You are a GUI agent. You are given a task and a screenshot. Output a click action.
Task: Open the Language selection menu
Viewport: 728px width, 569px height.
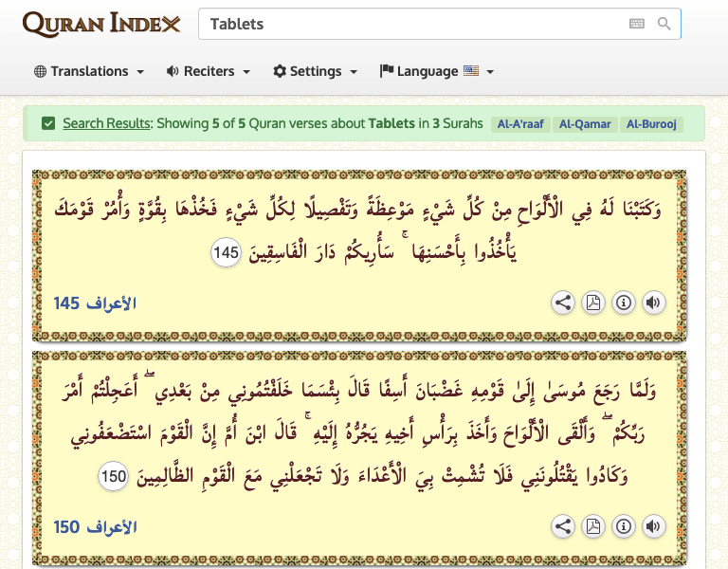[x=436, y=71]
